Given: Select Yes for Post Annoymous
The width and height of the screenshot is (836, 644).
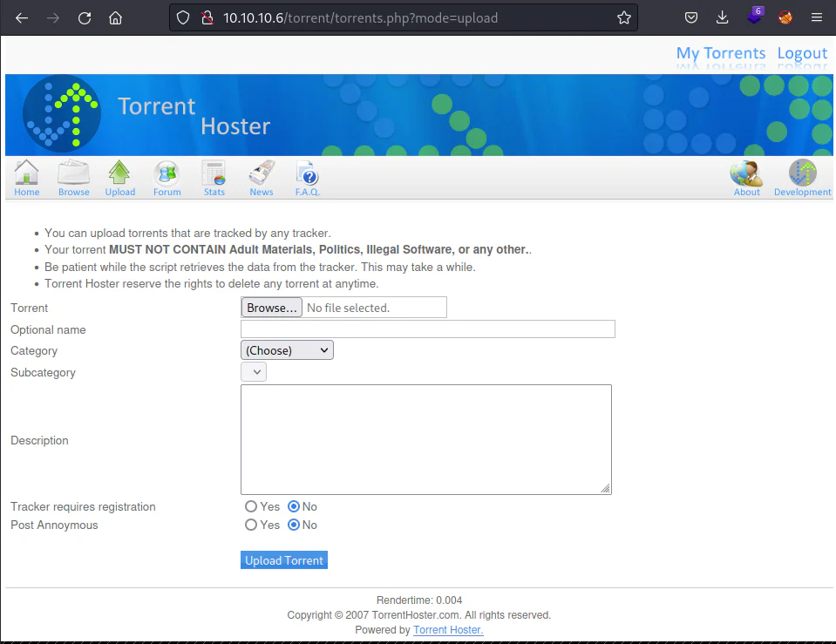Looking at the screenshot, I should click(250, 525).
